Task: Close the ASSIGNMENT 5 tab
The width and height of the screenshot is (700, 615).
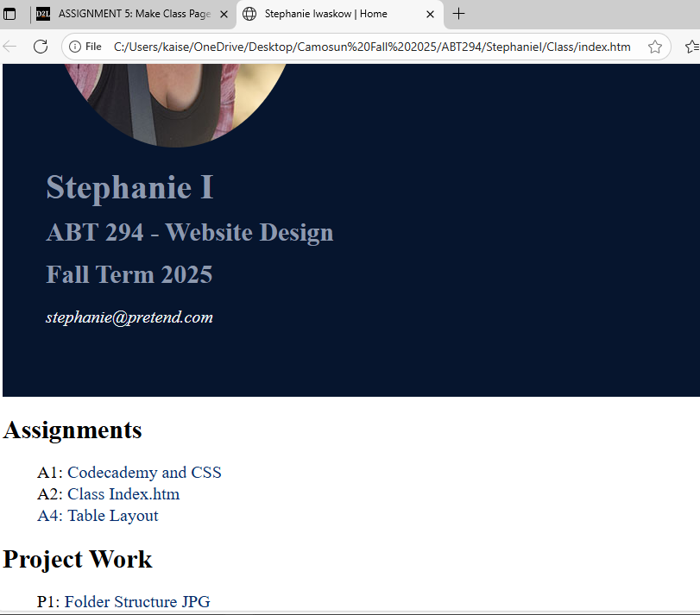Action: coord(224,14)
